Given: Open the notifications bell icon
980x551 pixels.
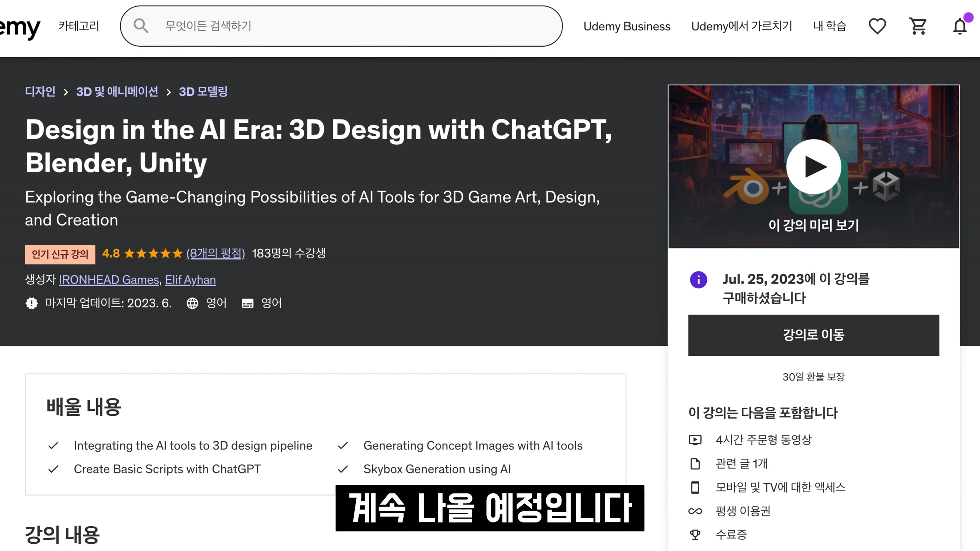Looking at the screenshot, I should 960,26.
